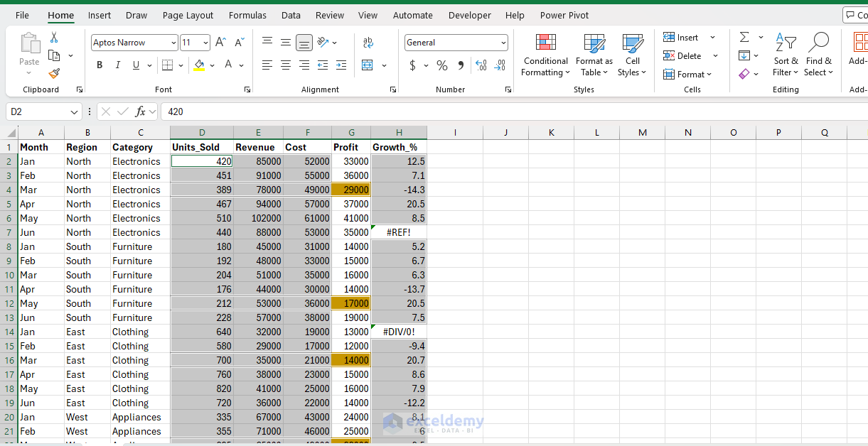The height and width of the screenshot is (446, 868).
Task: Toggle Align Left
Action: [267, 65]
